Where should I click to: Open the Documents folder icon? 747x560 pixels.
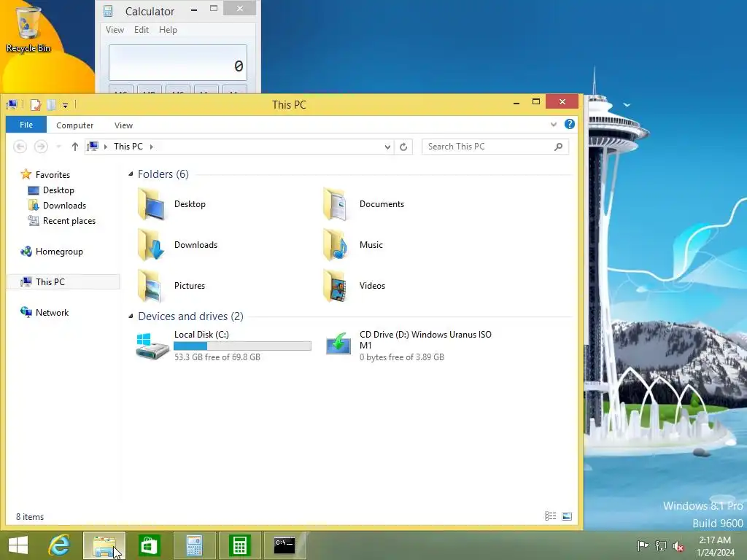coord(337,204)
